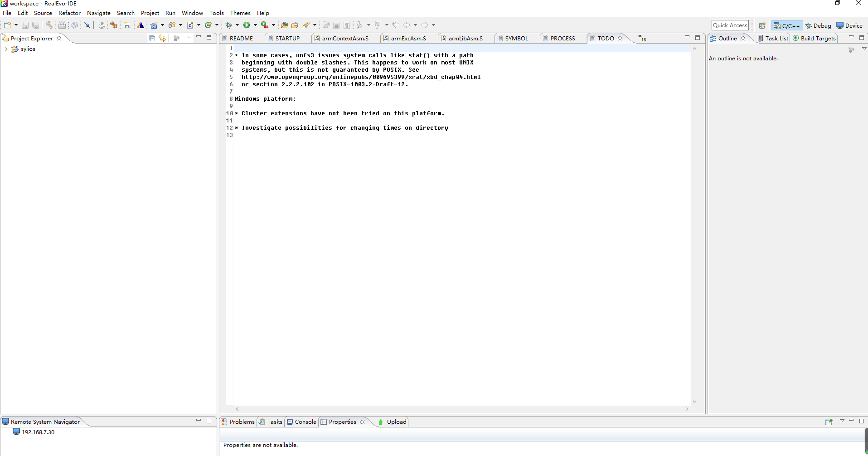Click the Last Edit Location icon
This screenshot has width=868, height=456.
pyautogui.click(x=396, y=25)
